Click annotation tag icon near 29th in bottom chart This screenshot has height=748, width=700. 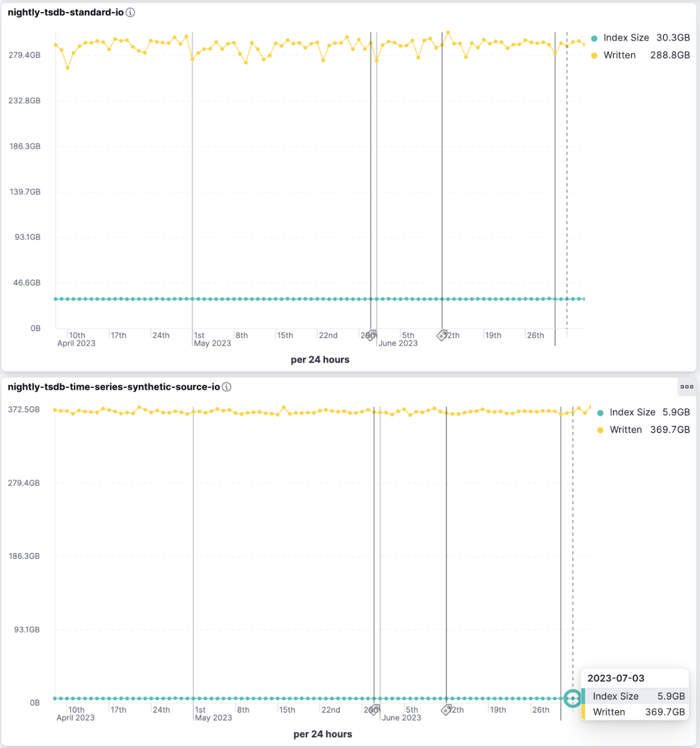point(374,710)
